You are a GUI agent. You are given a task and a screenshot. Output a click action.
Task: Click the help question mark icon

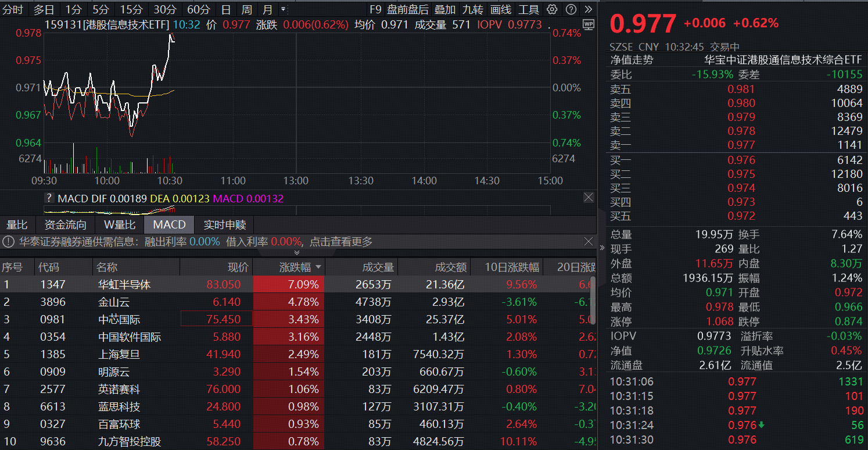click(x=571, y=9)
